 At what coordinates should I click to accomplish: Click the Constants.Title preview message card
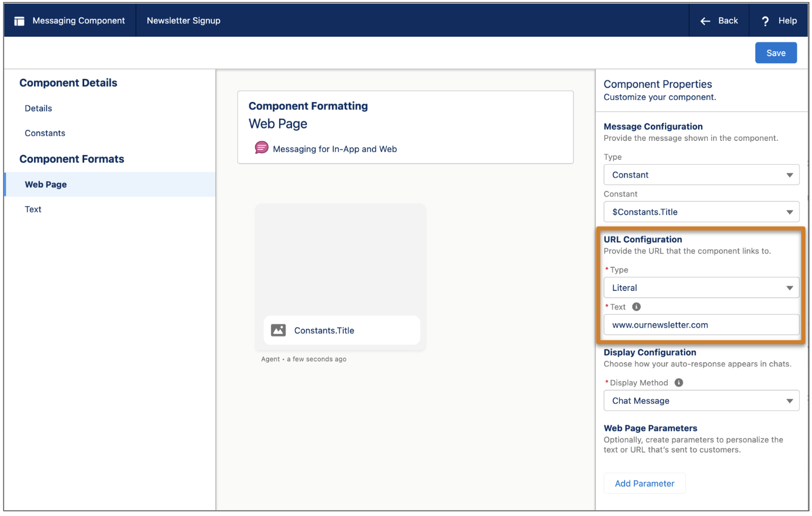[341, 330]
